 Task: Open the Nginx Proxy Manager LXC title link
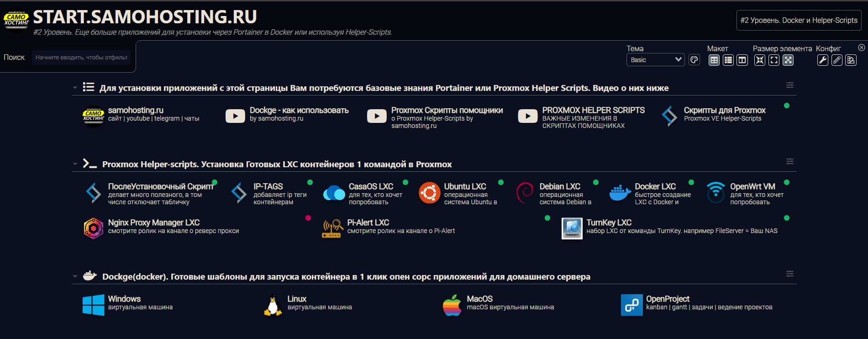pyautogui.click(x=154, y=222)
